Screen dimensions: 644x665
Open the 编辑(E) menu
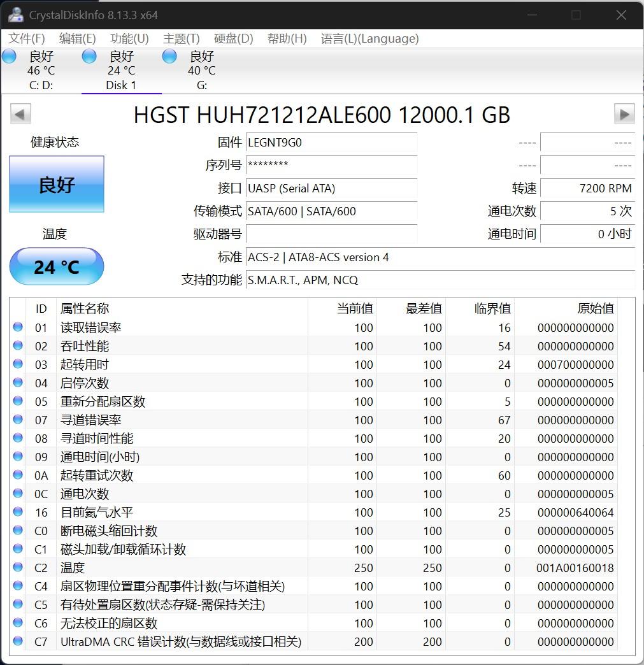pos(77,39)
